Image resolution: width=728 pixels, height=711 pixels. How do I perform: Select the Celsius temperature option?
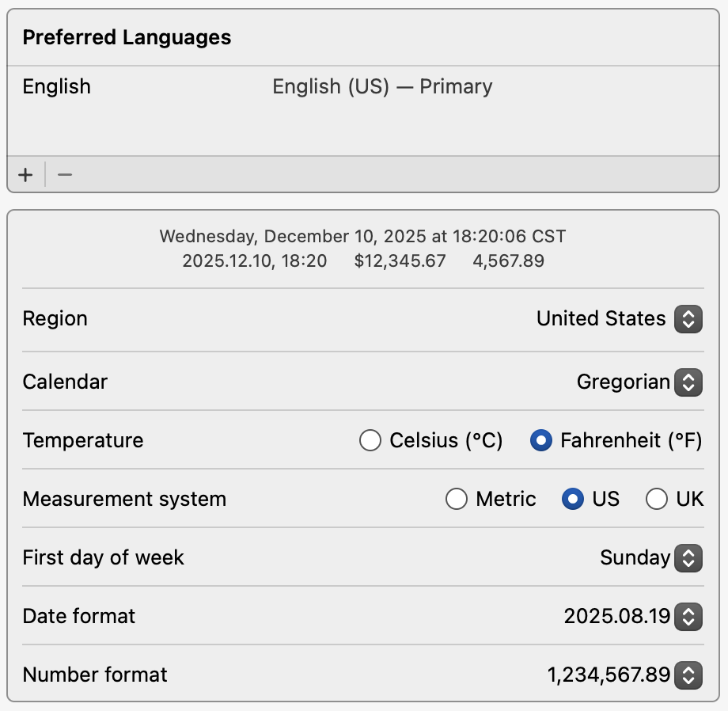click(x=370, y=440)
